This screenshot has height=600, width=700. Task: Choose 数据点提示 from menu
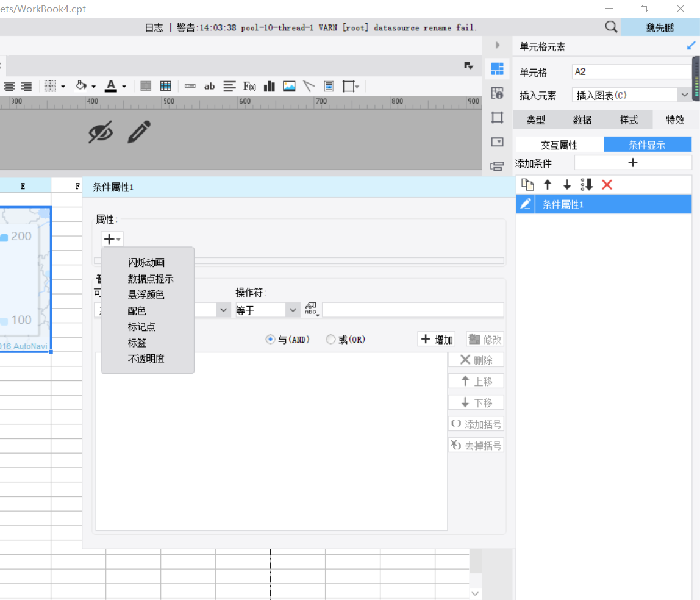(151, 278)
